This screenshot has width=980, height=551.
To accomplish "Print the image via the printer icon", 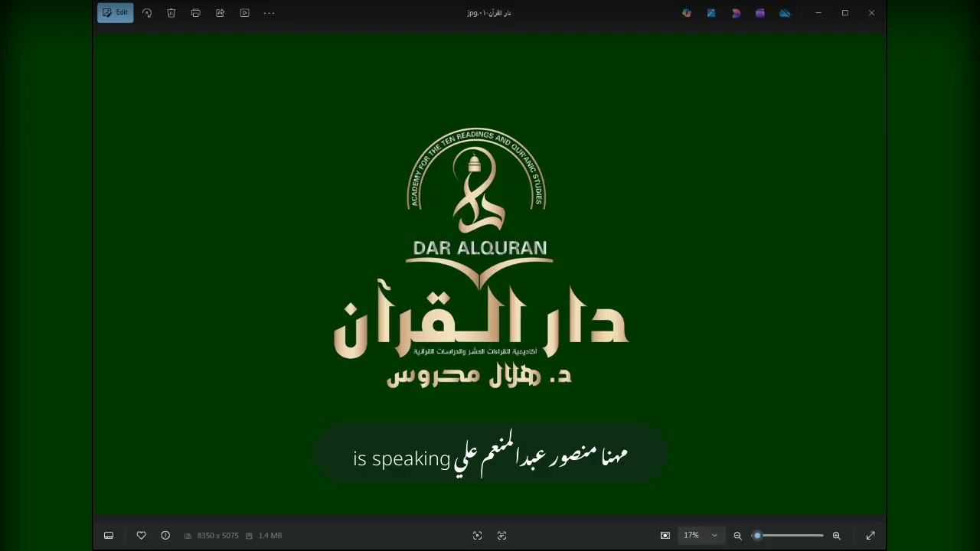I will click(196, 13).
